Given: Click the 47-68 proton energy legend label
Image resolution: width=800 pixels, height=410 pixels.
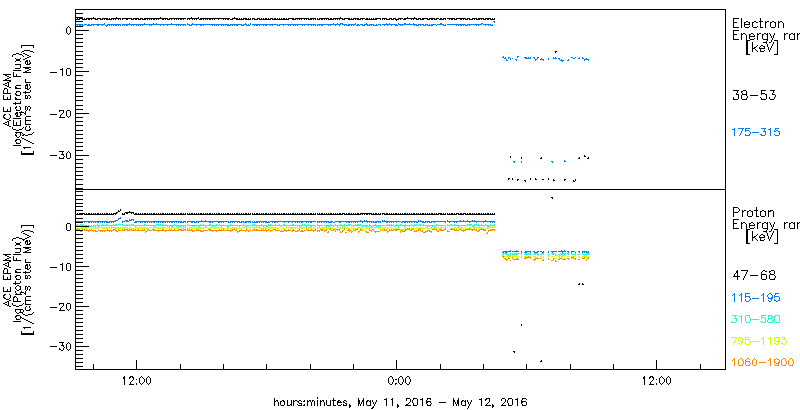Looking at the screenshot, I should (x=754, y=276).
